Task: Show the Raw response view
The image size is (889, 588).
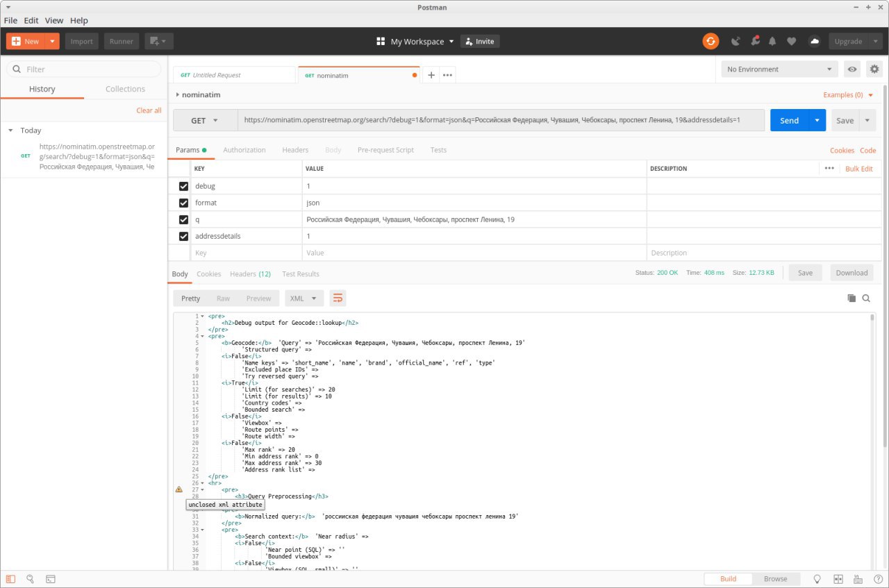Action: (x=223, y=299)
